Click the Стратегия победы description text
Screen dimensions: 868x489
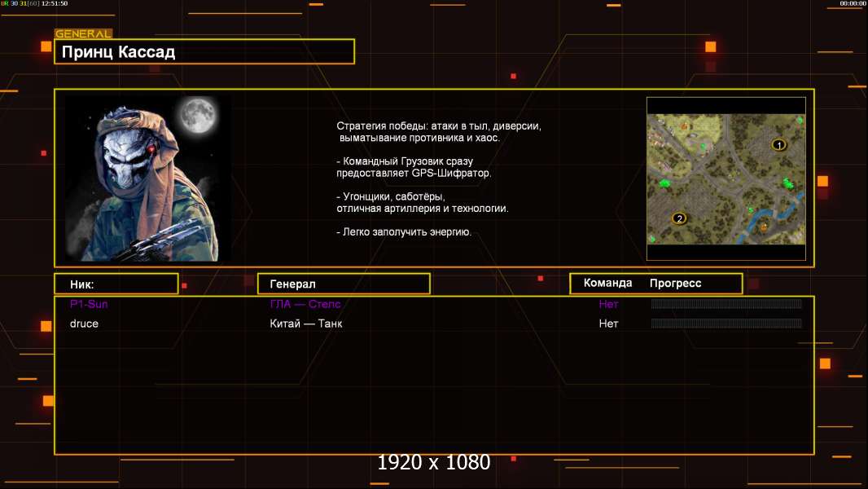click(439, 132)
